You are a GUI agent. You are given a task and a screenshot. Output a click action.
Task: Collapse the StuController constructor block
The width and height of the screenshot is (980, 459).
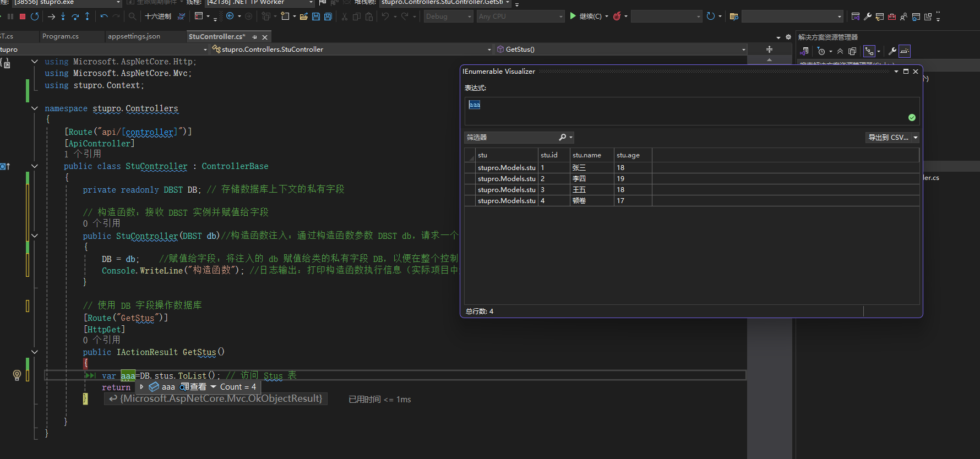pyautogui.click(x=35, y=236)
